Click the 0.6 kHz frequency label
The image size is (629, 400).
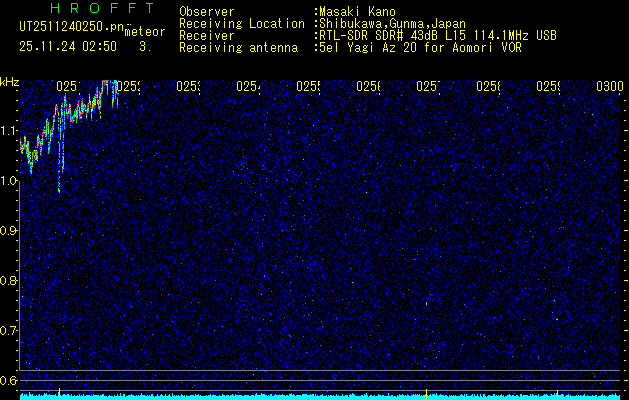tap(9, 380)
